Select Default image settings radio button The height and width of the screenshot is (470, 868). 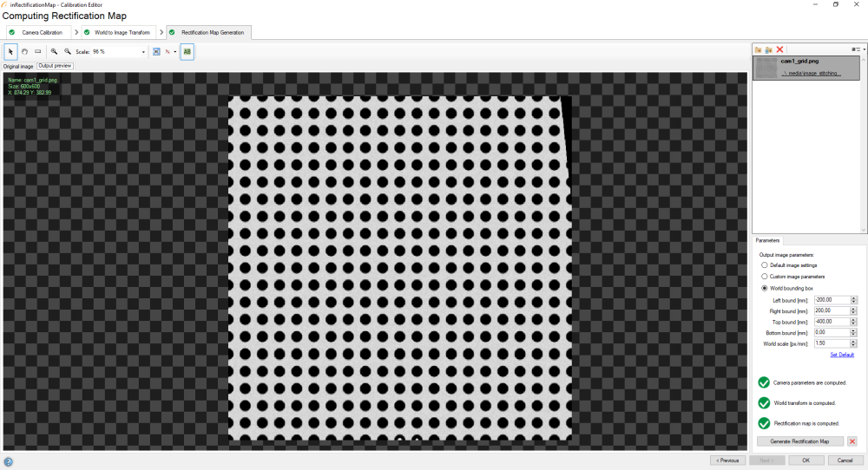[x=764, y=265]
